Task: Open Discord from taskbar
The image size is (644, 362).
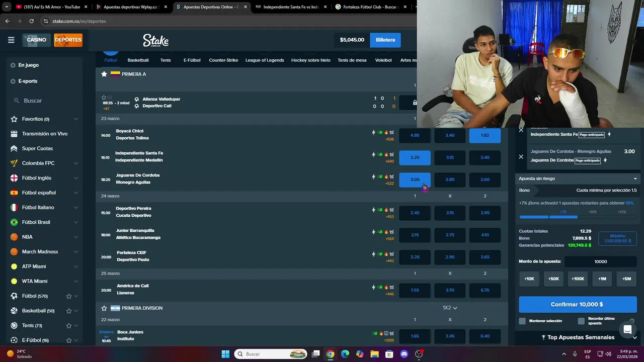Action: (x=404, y=354)
